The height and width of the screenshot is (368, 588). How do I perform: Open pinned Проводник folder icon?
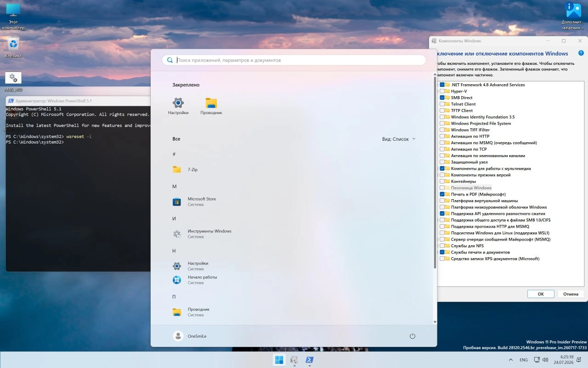[x=211, y=106]
